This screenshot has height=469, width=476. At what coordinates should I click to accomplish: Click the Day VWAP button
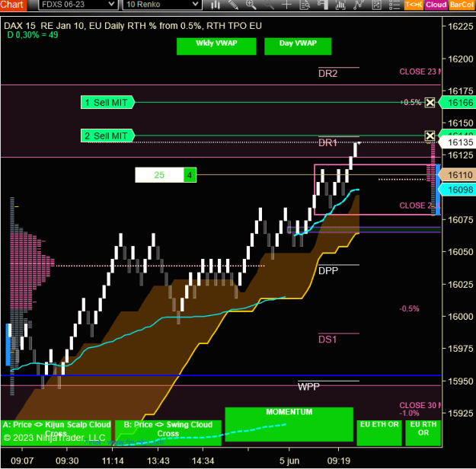(x=298, y=46)
